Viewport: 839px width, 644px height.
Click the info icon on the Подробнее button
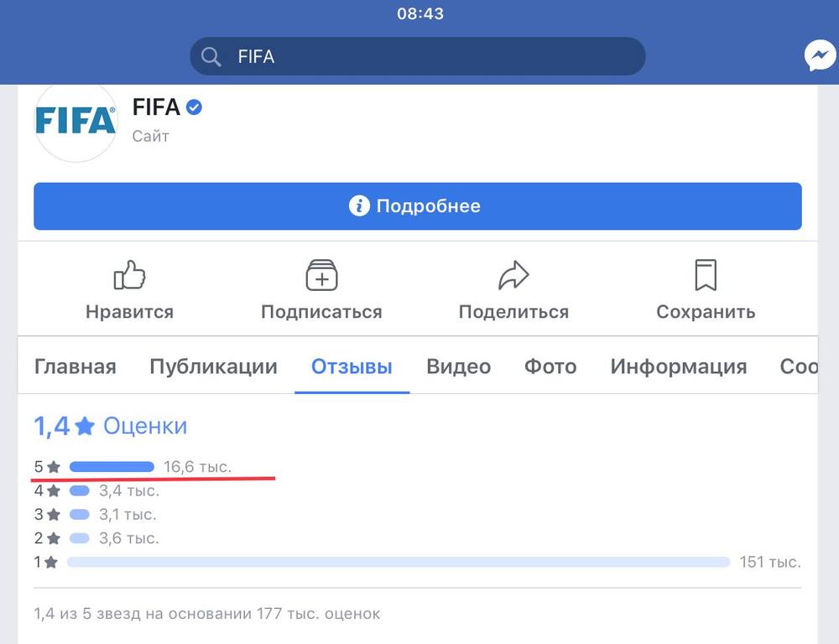click(359, 206)
